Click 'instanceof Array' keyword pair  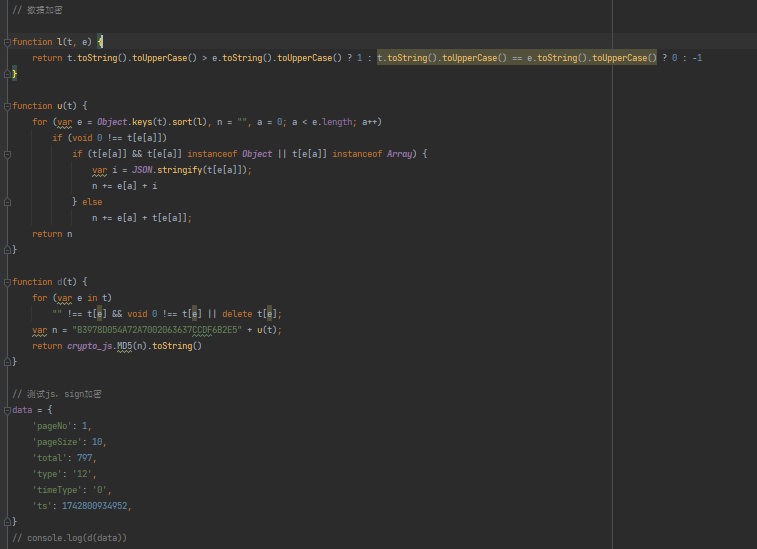pos(372,154)
